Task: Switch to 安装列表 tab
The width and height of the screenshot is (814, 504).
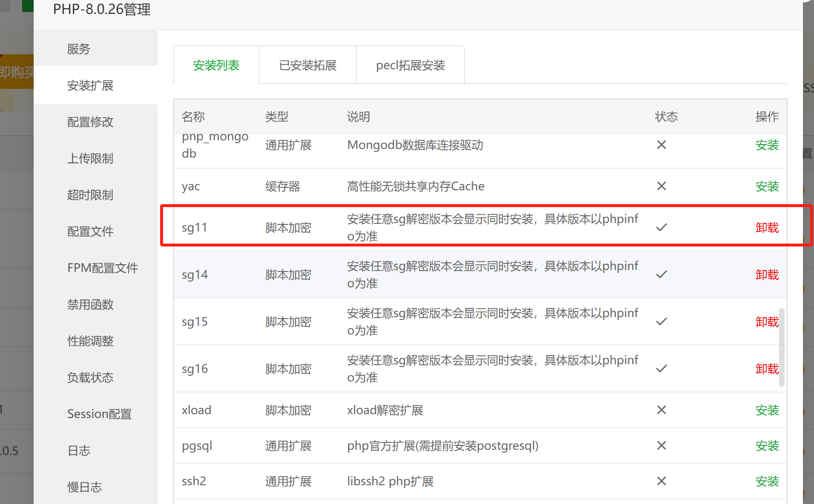Action: click(x=216, y=65)
